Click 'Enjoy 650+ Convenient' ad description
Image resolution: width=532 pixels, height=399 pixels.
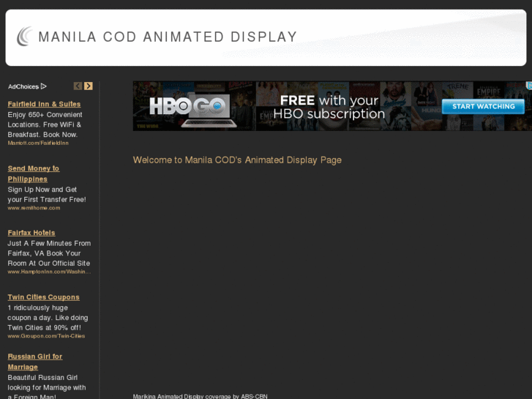[45, 124]
